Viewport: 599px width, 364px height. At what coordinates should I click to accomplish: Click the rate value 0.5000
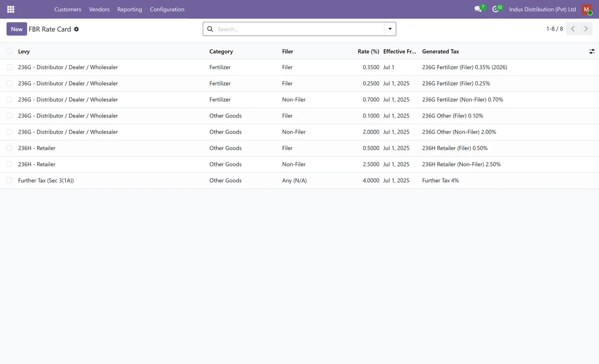pos(371,148)
